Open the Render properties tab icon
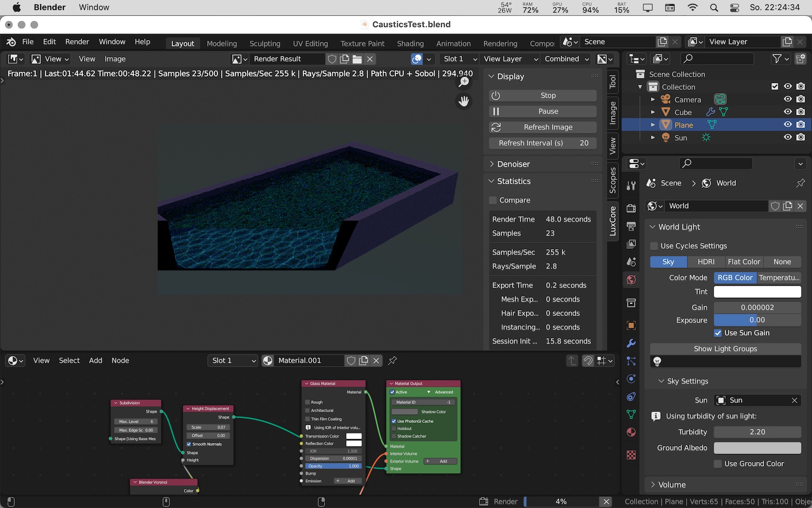812x508 pixels. click(x=631, y=208)
